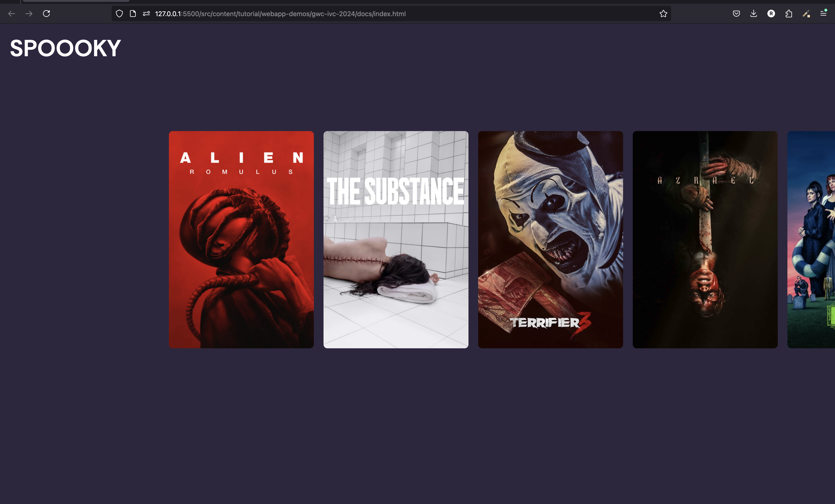835x504 pixels.
Task: Open site permissions icon in address bar
Action: point(146,14)
